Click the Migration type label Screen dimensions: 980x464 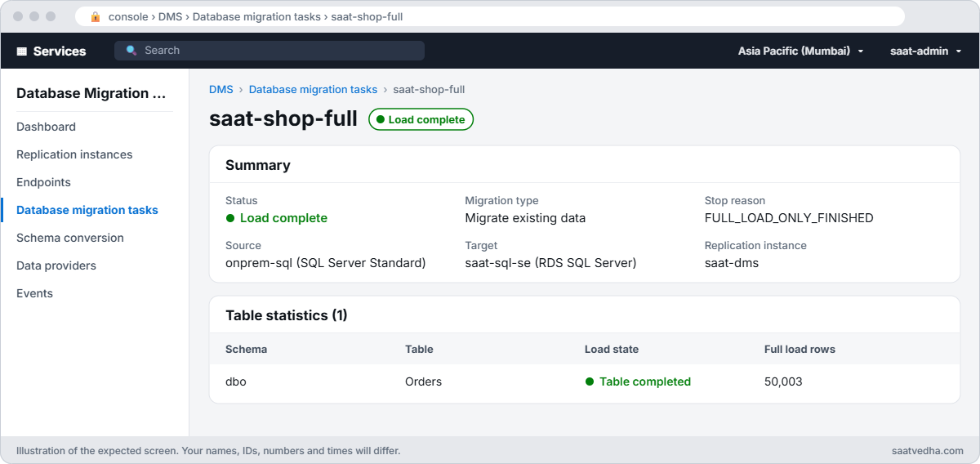[501, 200]
